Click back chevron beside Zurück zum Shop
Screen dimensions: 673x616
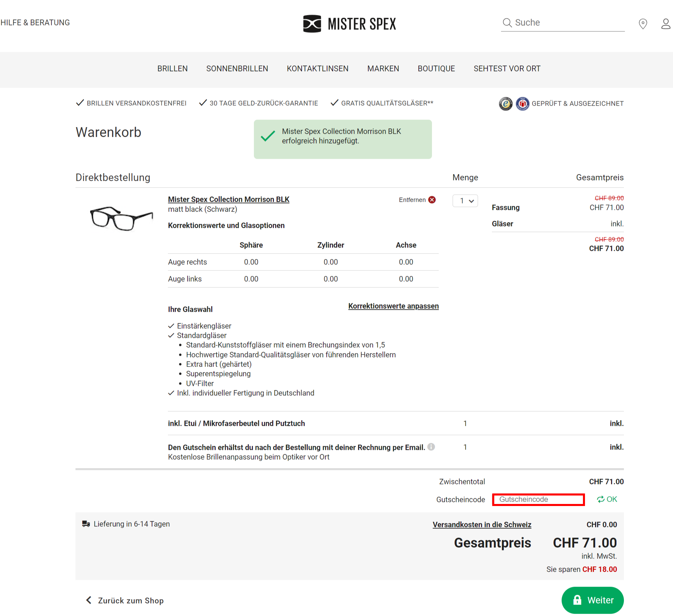point(89,600)
